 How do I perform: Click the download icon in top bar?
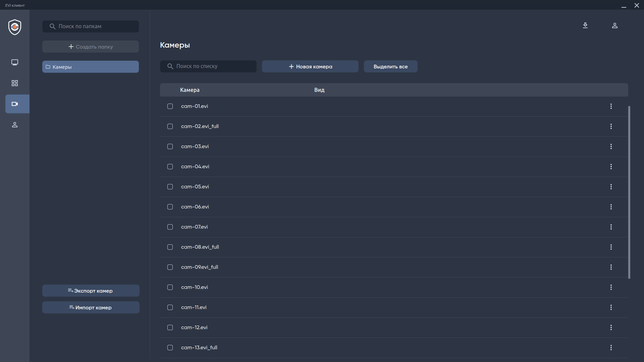tap(585, 25)
